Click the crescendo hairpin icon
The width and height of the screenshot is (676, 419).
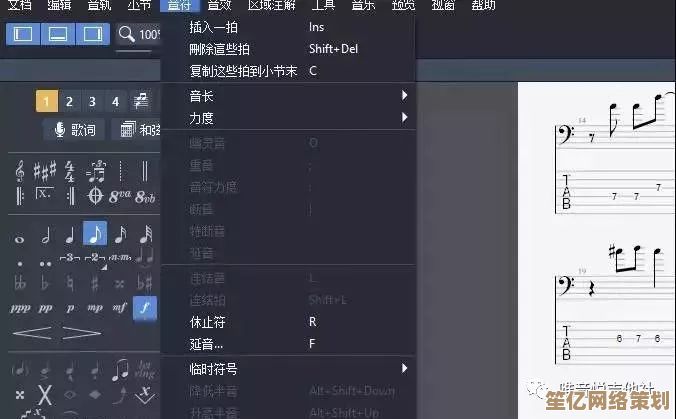tap(32, 333)
